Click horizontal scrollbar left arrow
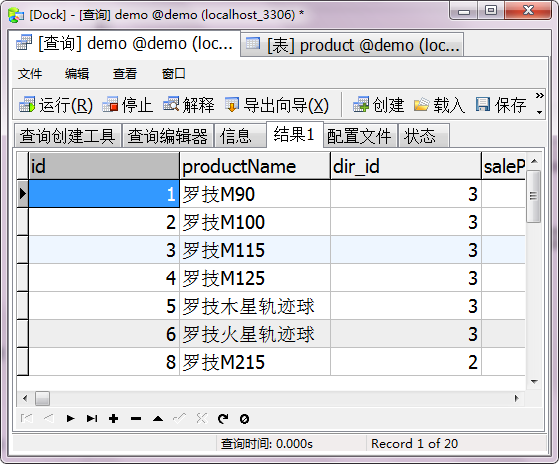The height and width of the screenshot is (464, 559). click(x=25, y=398)
